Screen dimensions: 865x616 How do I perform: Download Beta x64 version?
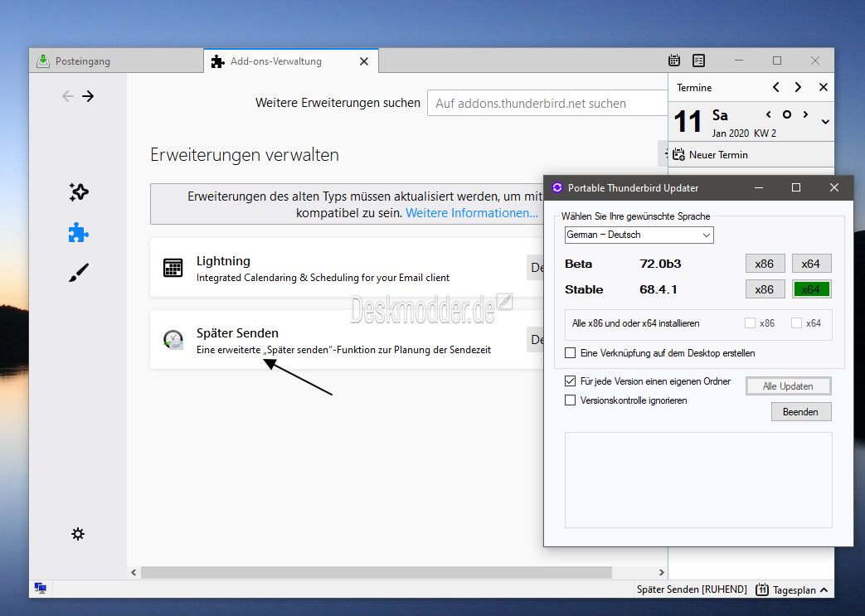pos(811,264)
